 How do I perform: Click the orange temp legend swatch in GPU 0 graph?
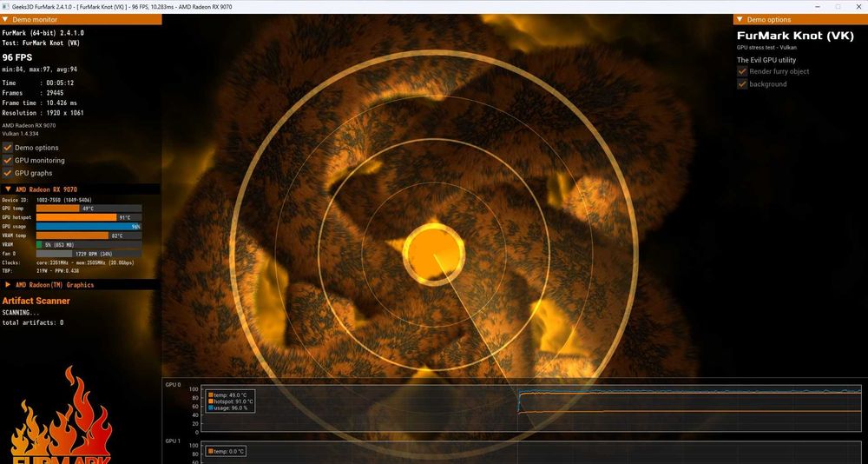point(210,395)
